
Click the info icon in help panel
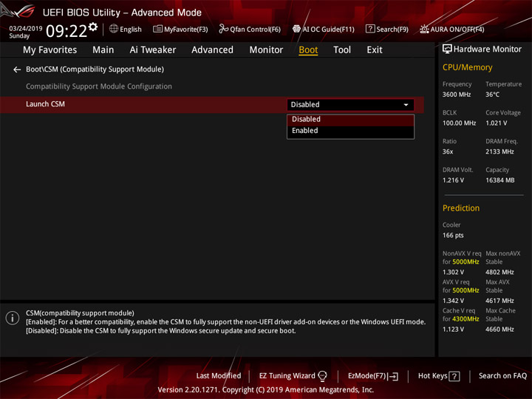(13, 318)
